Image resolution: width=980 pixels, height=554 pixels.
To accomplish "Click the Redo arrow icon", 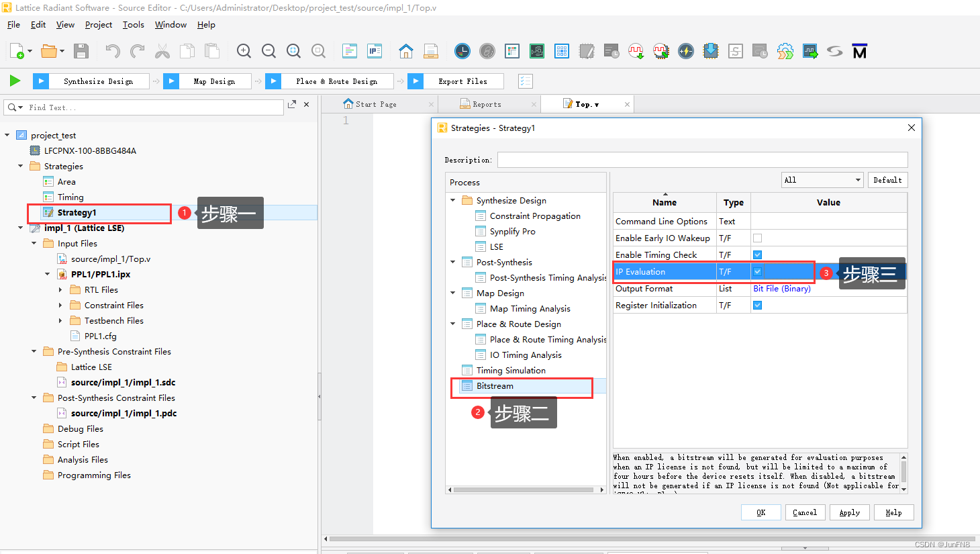I will pos(138,51).
